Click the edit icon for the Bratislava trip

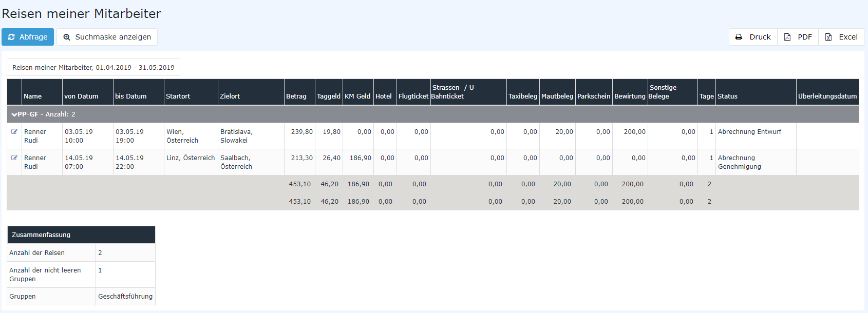coord(14,132)
